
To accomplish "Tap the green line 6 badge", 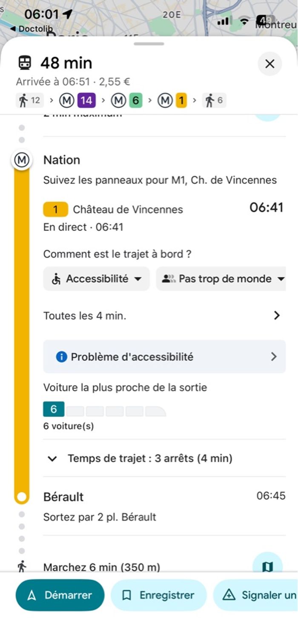I will point(135,101).
